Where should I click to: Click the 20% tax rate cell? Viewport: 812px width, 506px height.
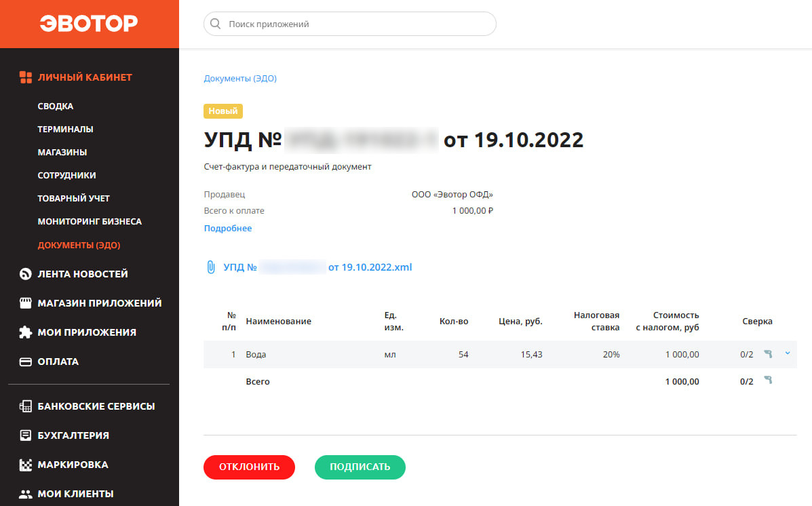pyautogui.click(x=611, y=355)
